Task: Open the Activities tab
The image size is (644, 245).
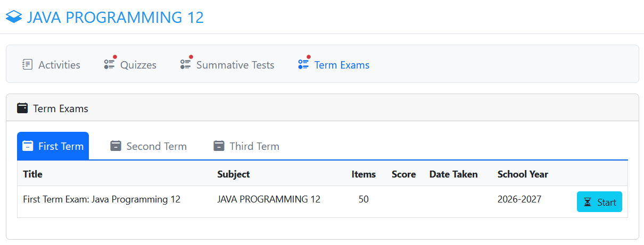Action: tap(51, 65)
